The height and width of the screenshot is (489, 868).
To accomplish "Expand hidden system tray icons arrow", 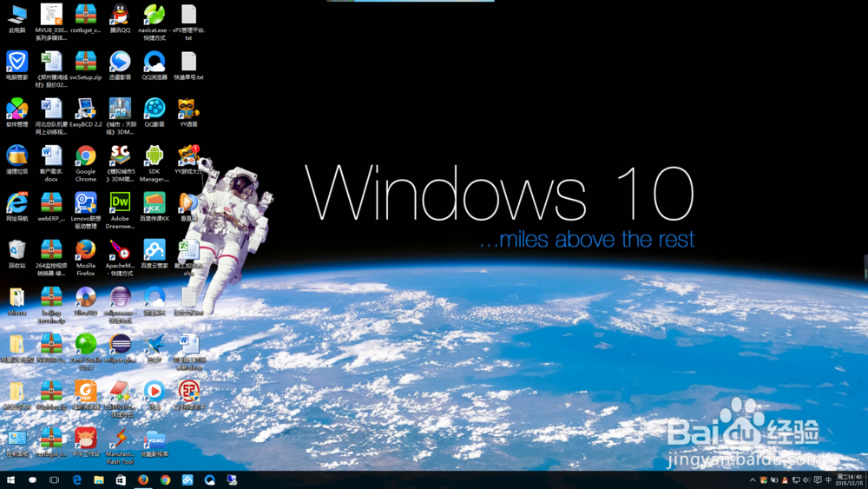I will (753, 480).
